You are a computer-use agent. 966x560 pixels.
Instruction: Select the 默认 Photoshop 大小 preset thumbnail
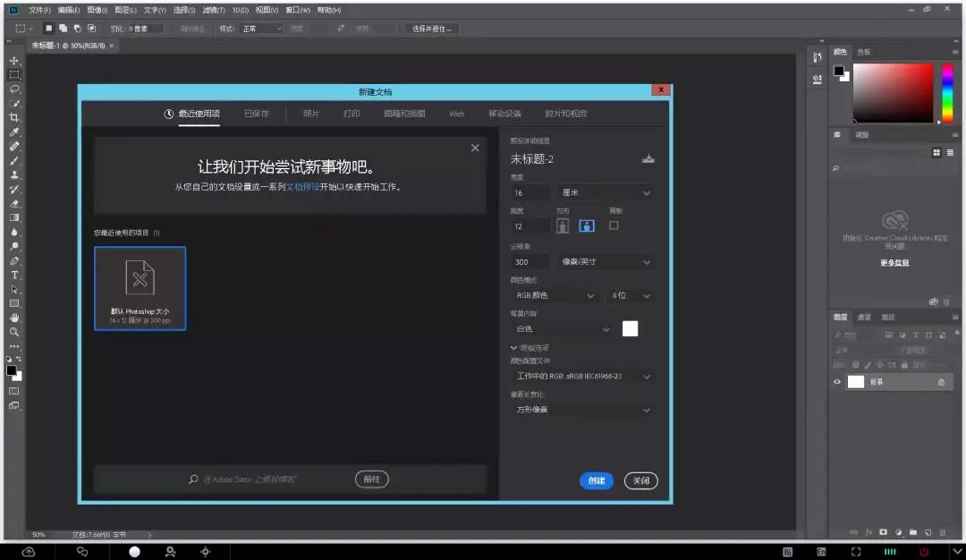[140, 288]
